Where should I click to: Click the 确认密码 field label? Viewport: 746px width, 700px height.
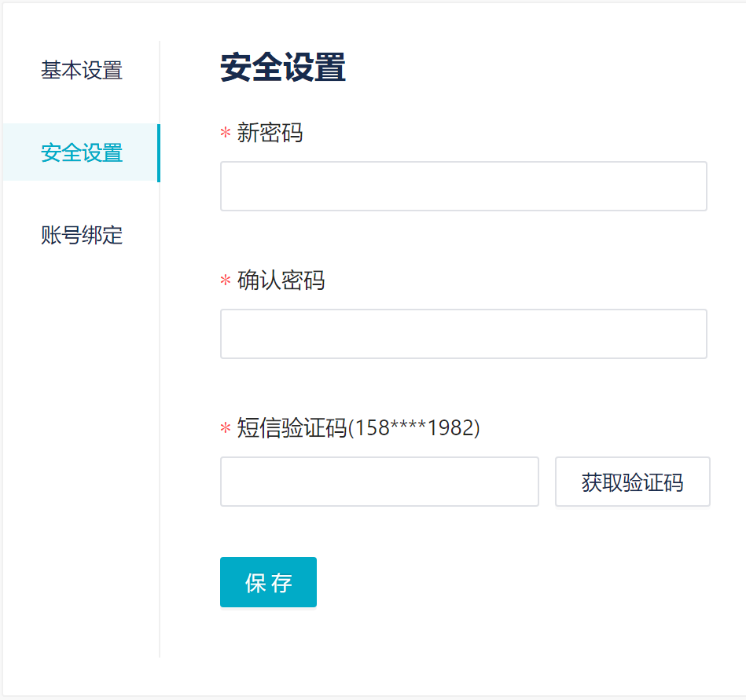(x=281, y=280)
